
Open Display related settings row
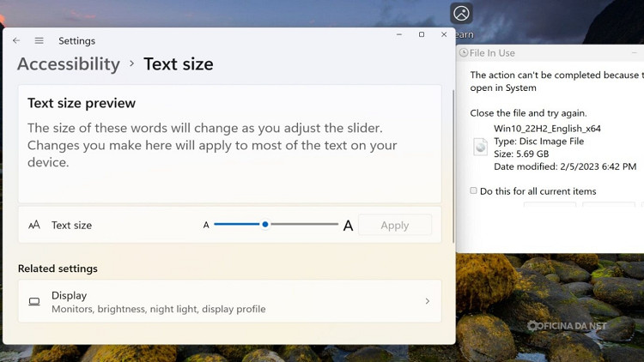[x=229, y=301]
